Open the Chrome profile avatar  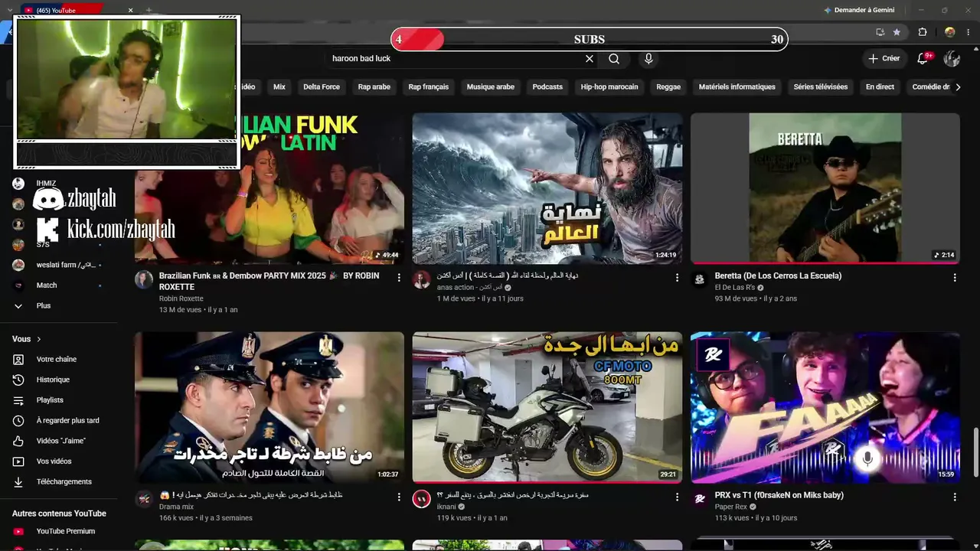[950, 32]
